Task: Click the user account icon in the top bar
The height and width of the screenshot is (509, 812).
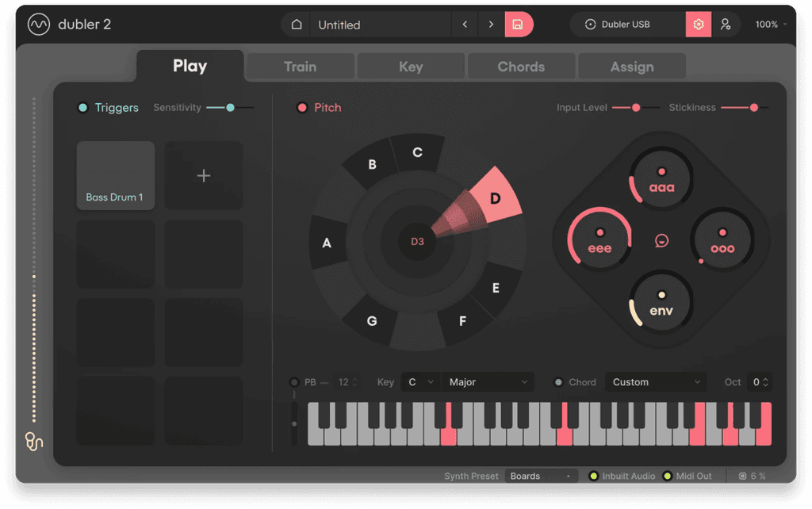Action: pyautogui.click(x=726, y=25)
